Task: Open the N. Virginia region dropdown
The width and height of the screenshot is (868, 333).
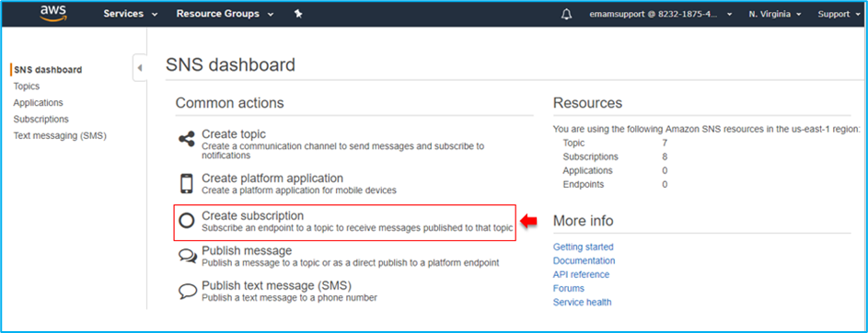Action: pyautogui.click(x=775, y=15)
